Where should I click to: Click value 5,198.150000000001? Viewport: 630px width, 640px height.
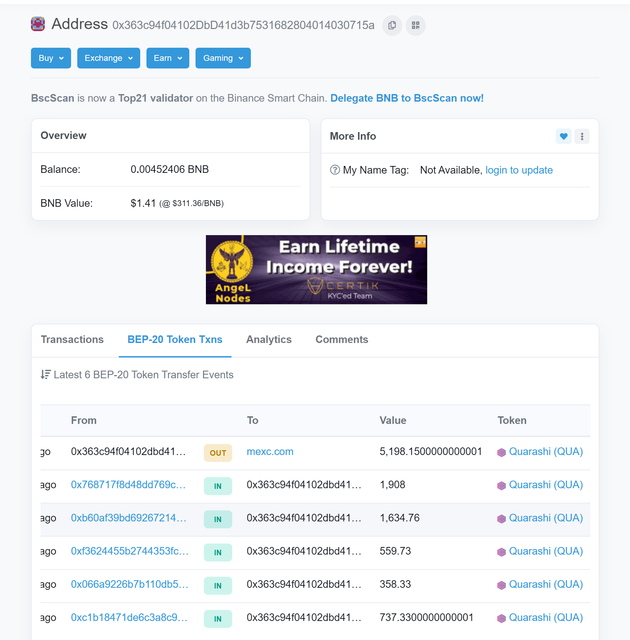(x=431, y=451)
